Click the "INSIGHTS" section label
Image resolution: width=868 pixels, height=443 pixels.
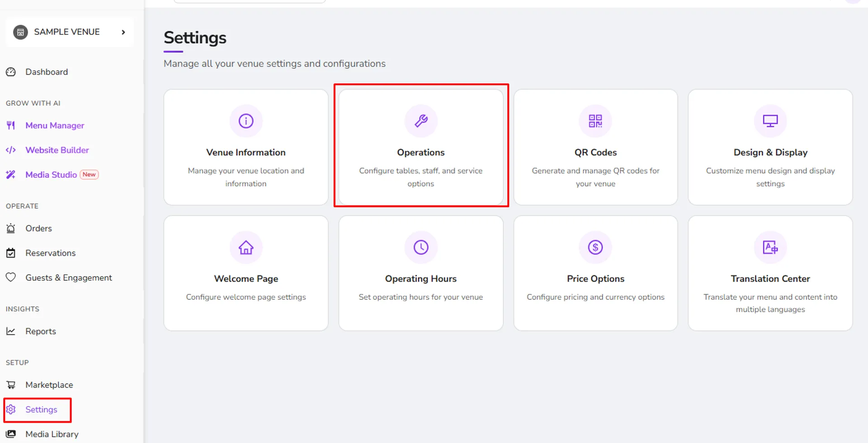click(23, 309)
